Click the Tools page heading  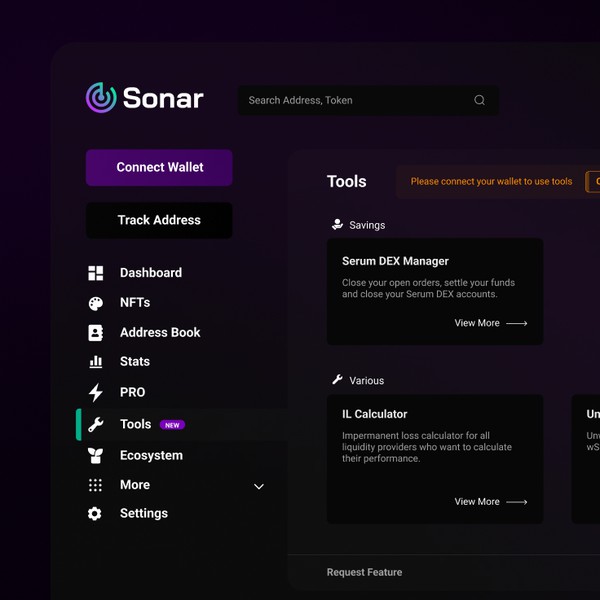347,182
